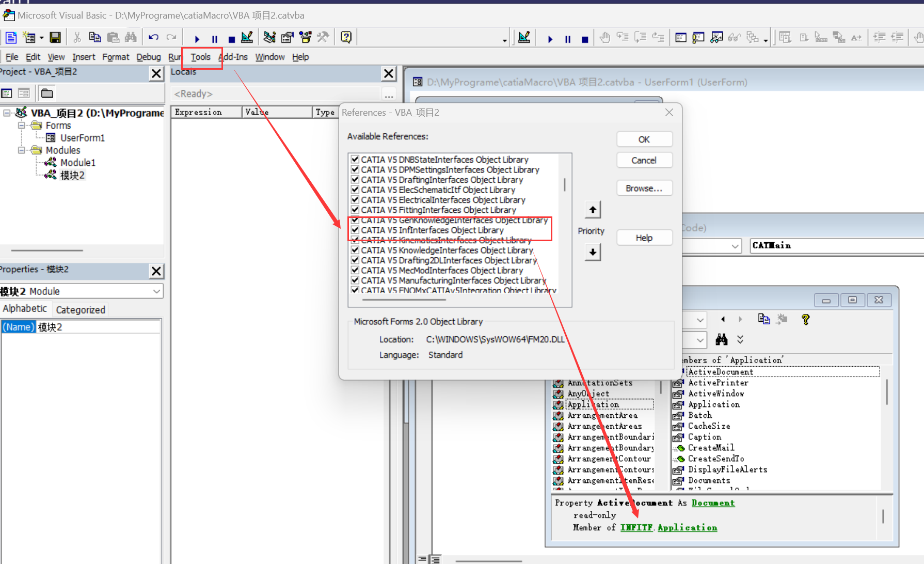Open the Immediate Window icon
The image size is (924, 564).
[x=698, y=37]
